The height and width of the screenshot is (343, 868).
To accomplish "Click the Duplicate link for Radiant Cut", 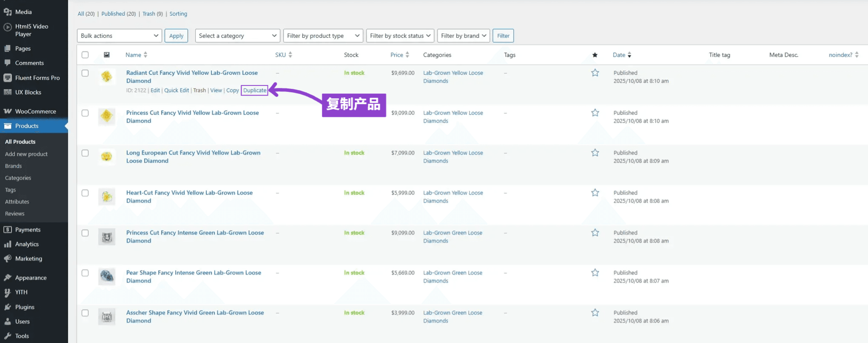I will (x=254, y=91).
